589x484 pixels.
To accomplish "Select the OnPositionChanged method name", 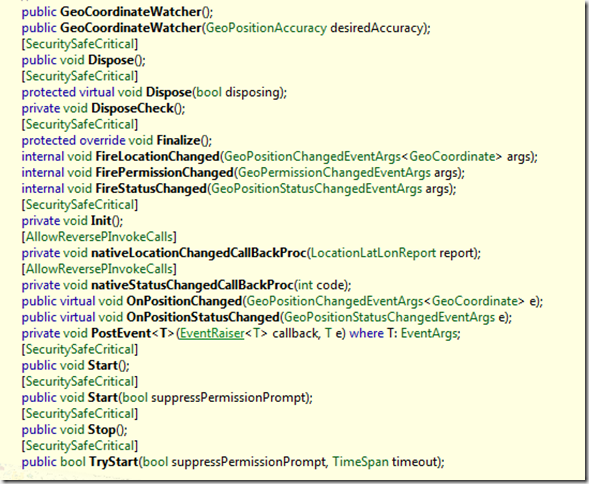I will (184, 301).
